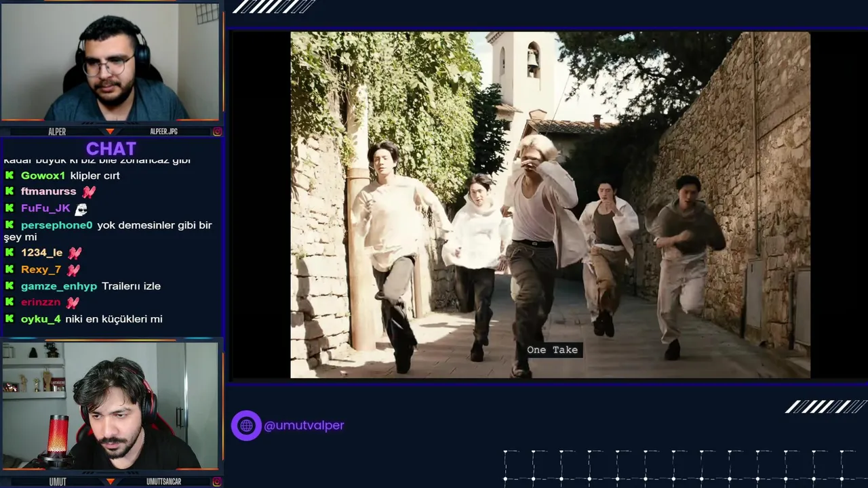
Task: Open the @umutvalper handle link
Action: (x=304, y=426)
